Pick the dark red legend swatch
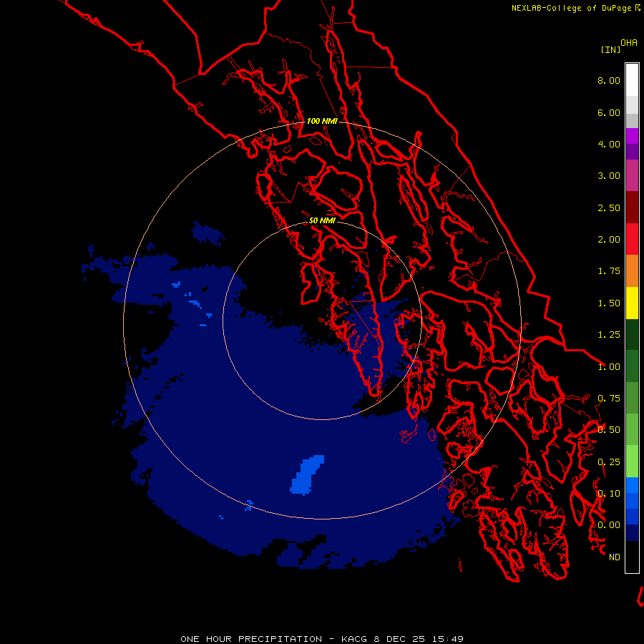 [632, 208]
